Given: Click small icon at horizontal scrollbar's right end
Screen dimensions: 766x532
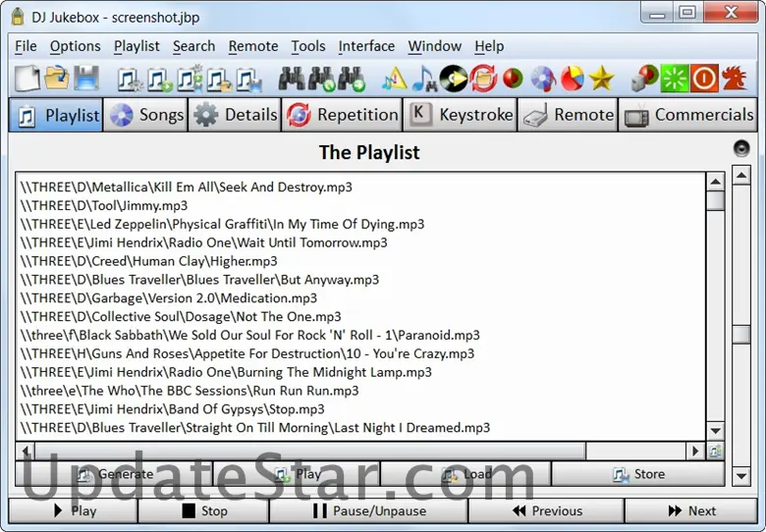Looking at the screenshot, I should tap(716, 451).
